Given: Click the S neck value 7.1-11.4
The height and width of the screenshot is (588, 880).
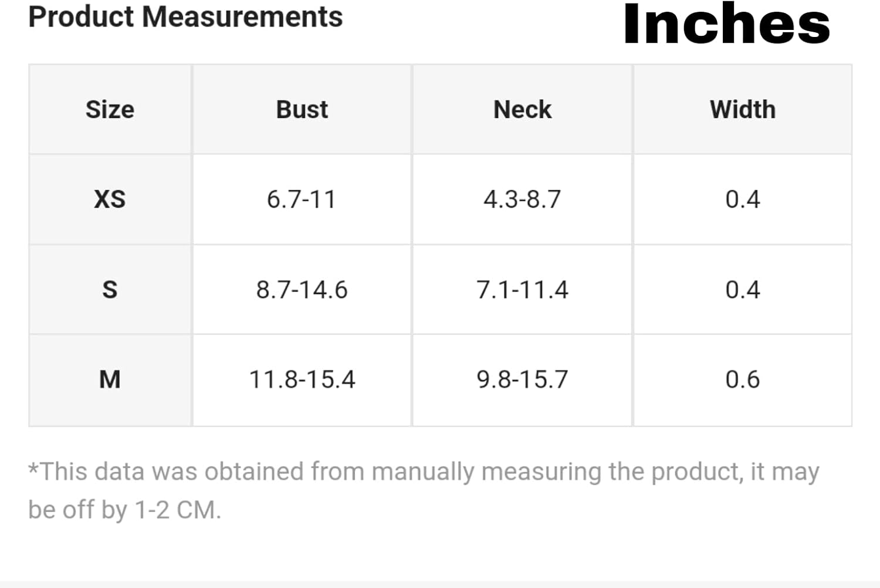Looking at the screenshot, I should 522,290.
